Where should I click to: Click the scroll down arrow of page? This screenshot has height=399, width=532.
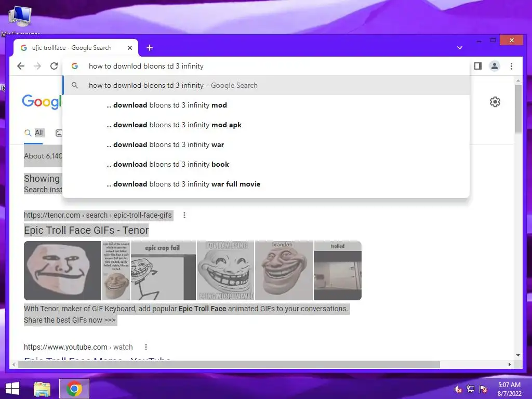coord(518,355)
